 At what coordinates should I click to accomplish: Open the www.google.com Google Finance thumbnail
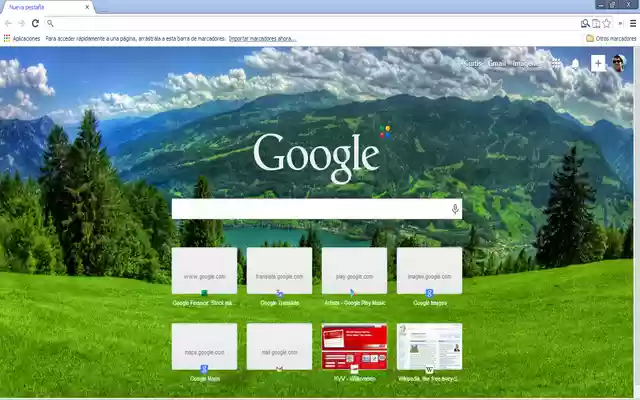(x=204, y=271)
